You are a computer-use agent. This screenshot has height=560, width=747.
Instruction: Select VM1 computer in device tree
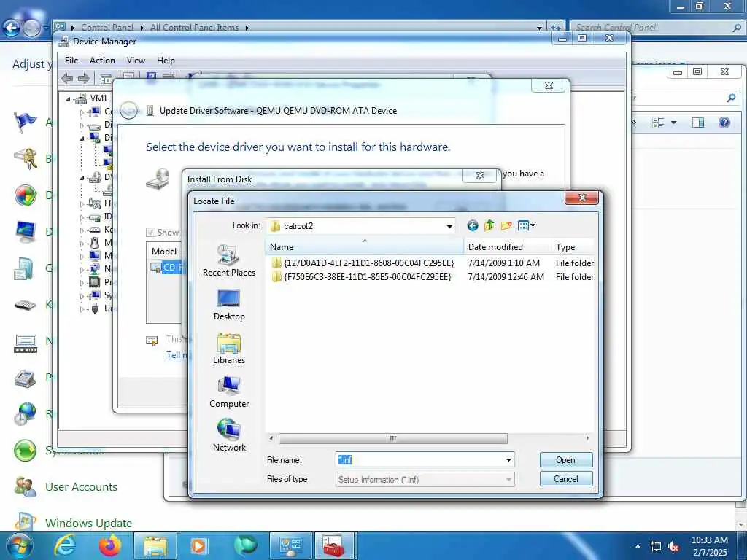click(x=98, y=98)
